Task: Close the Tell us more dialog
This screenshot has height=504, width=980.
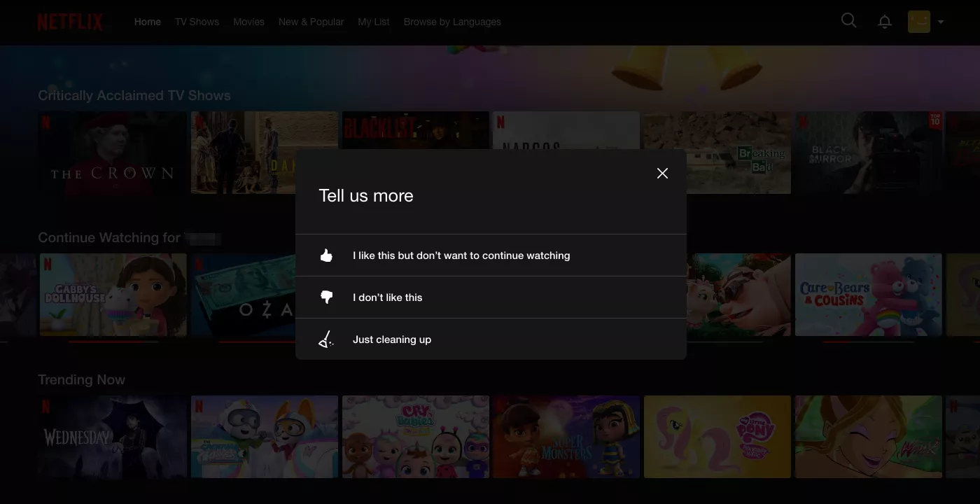Action: pos(662,173)
